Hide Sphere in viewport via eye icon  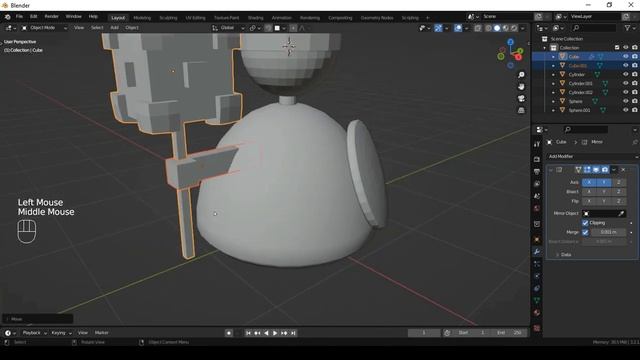(x=626, y=101)
